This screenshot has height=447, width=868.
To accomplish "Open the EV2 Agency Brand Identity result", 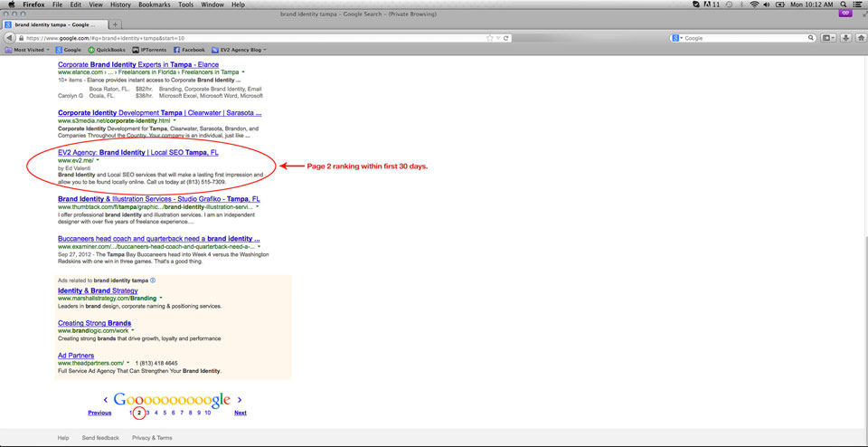I will [x=137, y=153].
